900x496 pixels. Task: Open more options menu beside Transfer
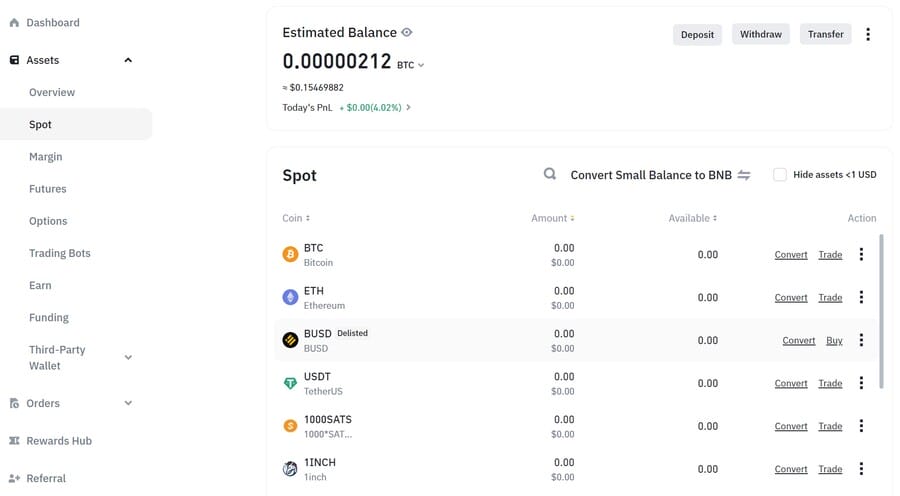(x=868, y=34)
